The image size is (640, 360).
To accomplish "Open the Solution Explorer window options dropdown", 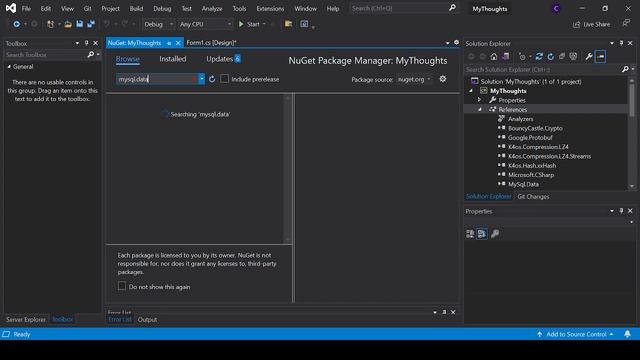I will point(612,43).
